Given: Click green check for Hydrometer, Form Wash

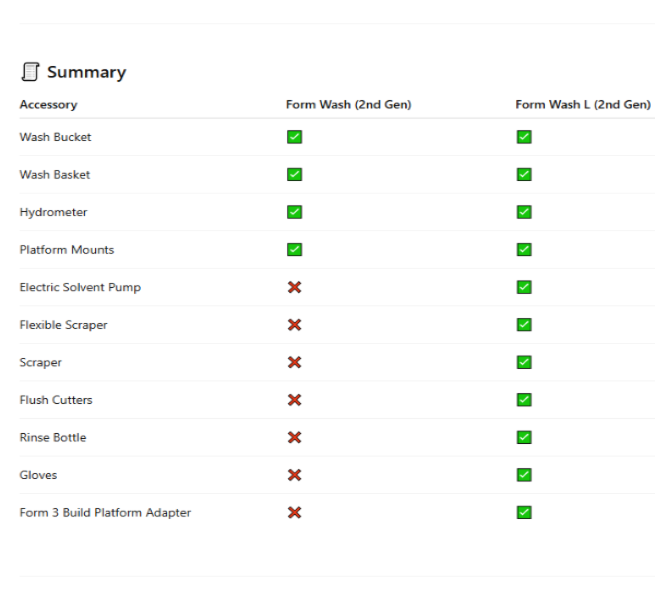Looking at the screenshot, I should [294, 212].
